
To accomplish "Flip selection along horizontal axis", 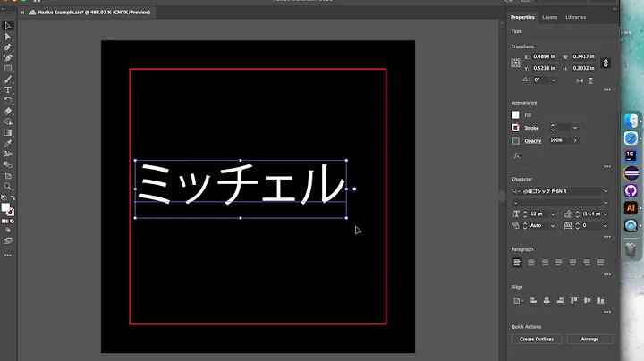I will tap(580, 80).
